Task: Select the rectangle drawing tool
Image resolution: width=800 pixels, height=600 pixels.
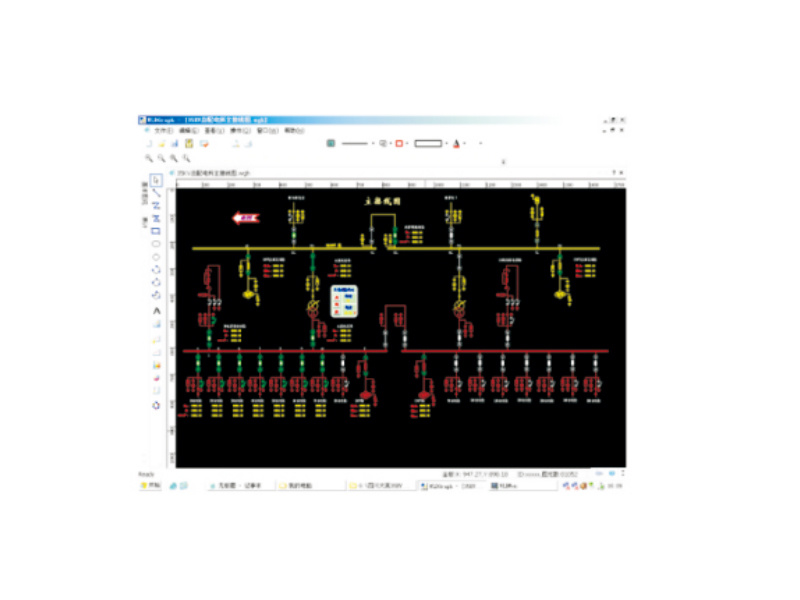Action: tap(156, 231)
